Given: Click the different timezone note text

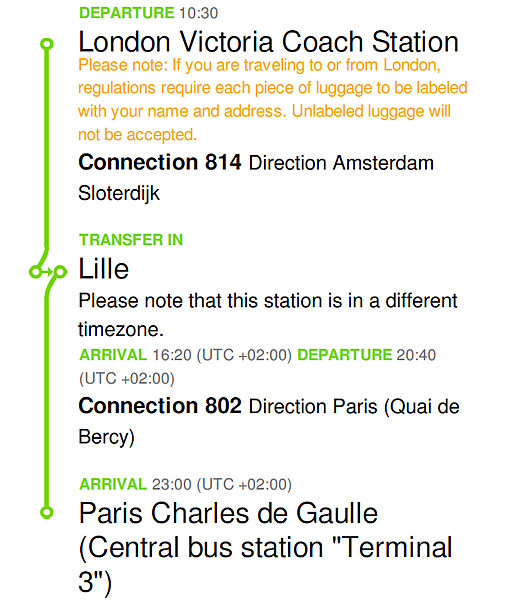Looking at the screenshot, I should point(268,315).
